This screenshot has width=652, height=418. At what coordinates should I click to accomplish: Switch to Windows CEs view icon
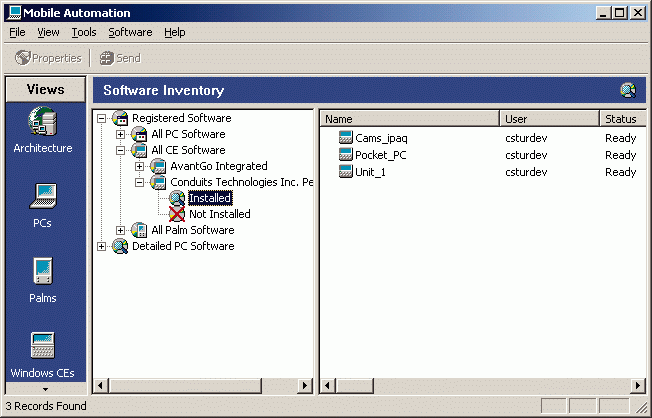click(42, 346)
